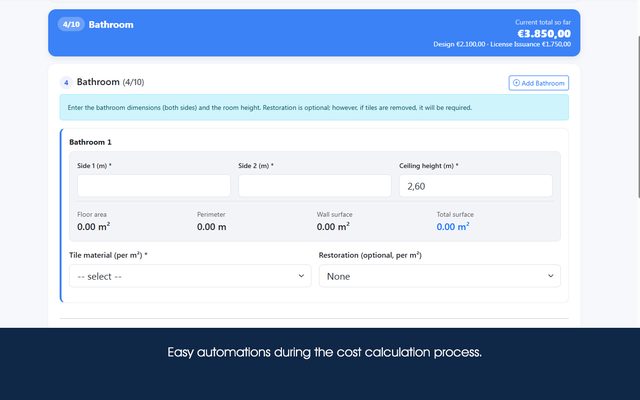Click the plus icon on Add Bathroom
This screenshot has height=400, width=640.
coord(516,83)
